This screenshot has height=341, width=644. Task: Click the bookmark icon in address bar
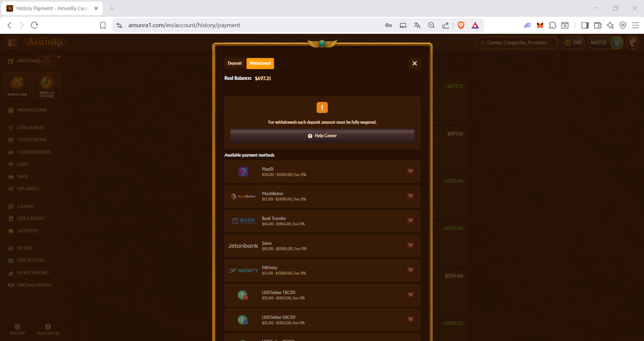(x=103, y=25)
